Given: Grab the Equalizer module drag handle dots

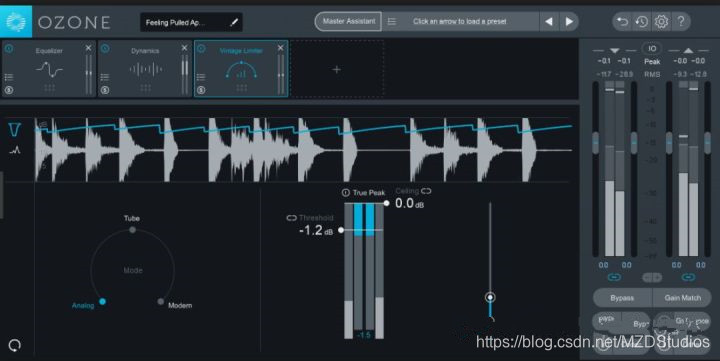Looking at the screenshot, I should (x=49, y=87).
